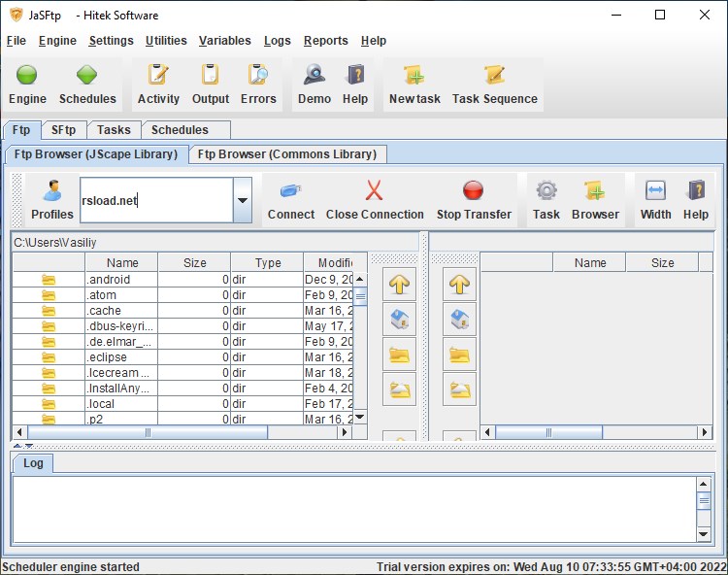Viewport: 728px width, 575px height.
Task: Expand the rsload.net profile dropdown
Action: click(243, 201)
